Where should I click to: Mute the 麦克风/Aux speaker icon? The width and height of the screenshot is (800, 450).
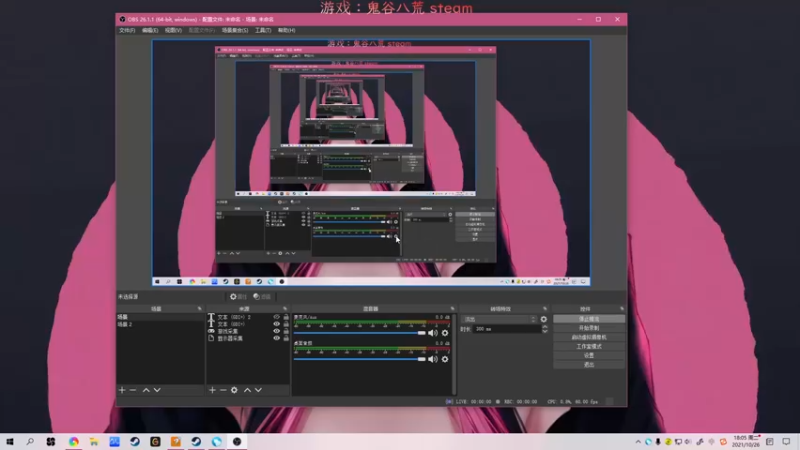(x=433, y=333)
